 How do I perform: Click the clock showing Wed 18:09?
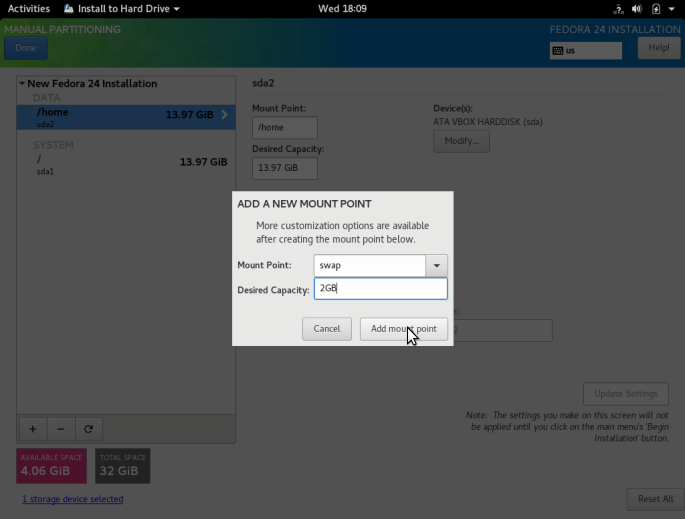coord(342,9)
